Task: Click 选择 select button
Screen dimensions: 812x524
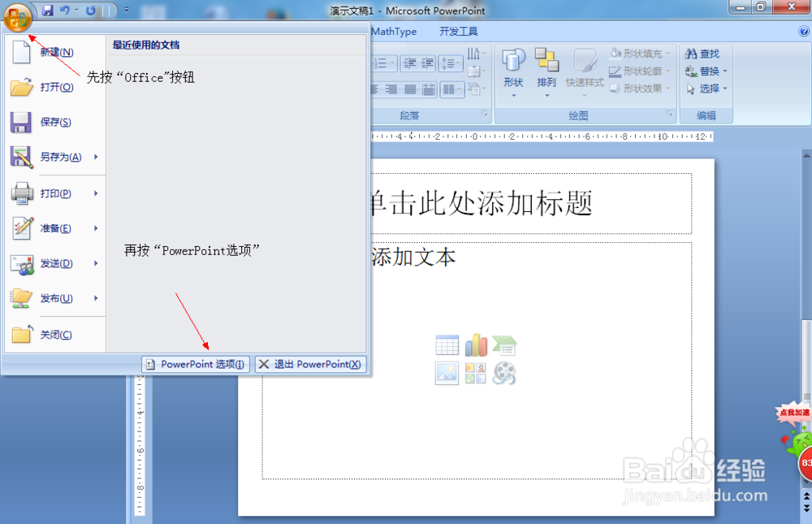Action: click(x=706, y=89)
